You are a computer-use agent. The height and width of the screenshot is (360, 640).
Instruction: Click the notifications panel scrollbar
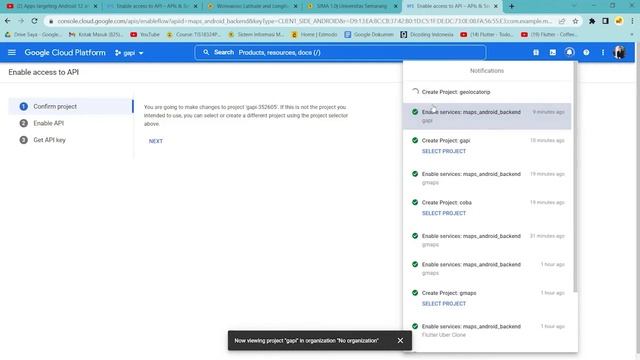pyautogui.click(x=576, y=178)
